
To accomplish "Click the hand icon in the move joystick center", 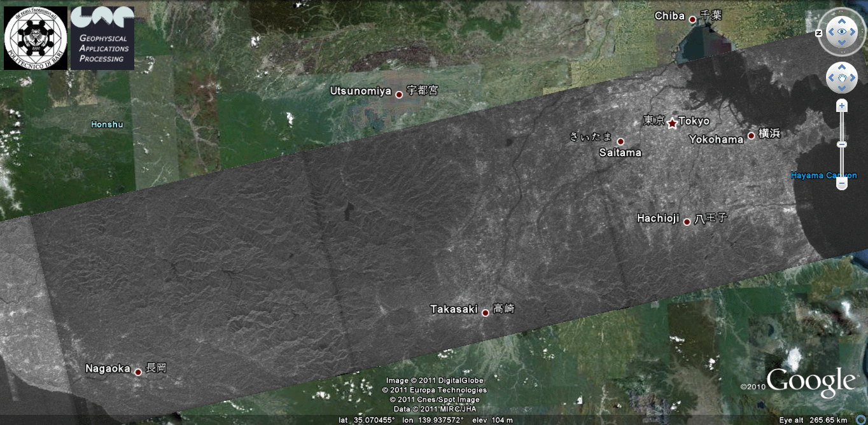I will click(x=841, y=78).
